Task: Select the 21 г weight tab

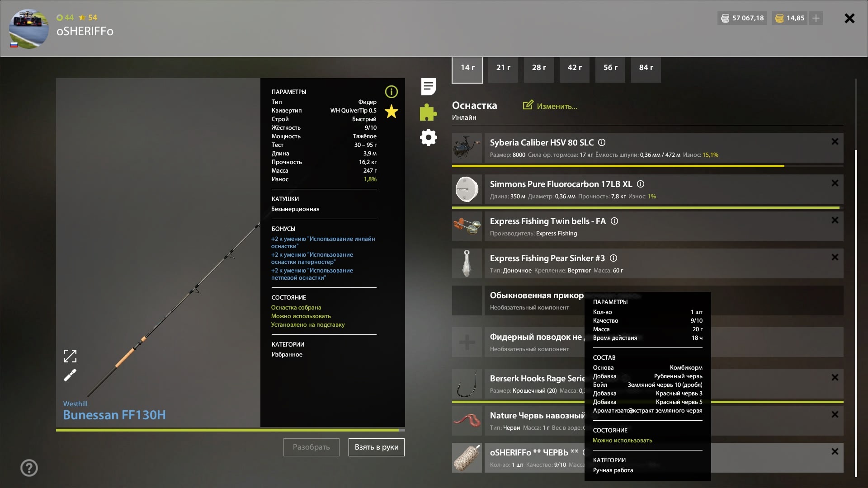Action: [x=503, y=70]
